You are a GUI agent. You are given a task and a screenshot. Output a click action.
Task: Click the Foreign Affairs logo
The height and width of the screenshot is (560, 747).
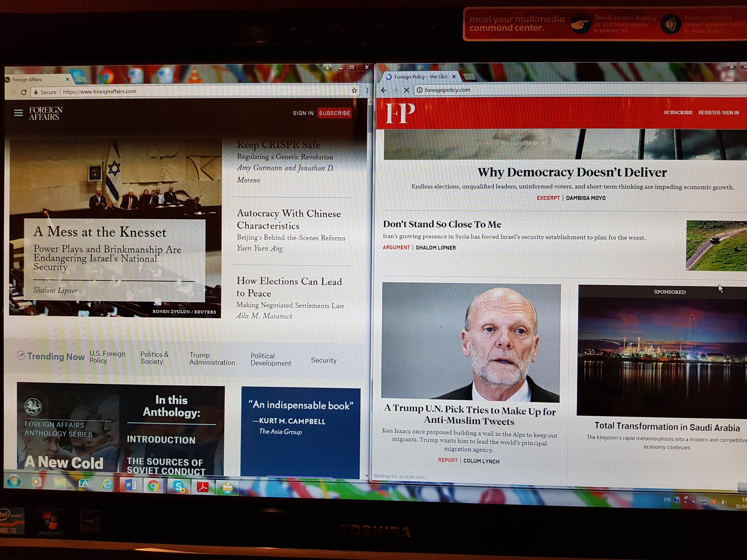point(46,113)
